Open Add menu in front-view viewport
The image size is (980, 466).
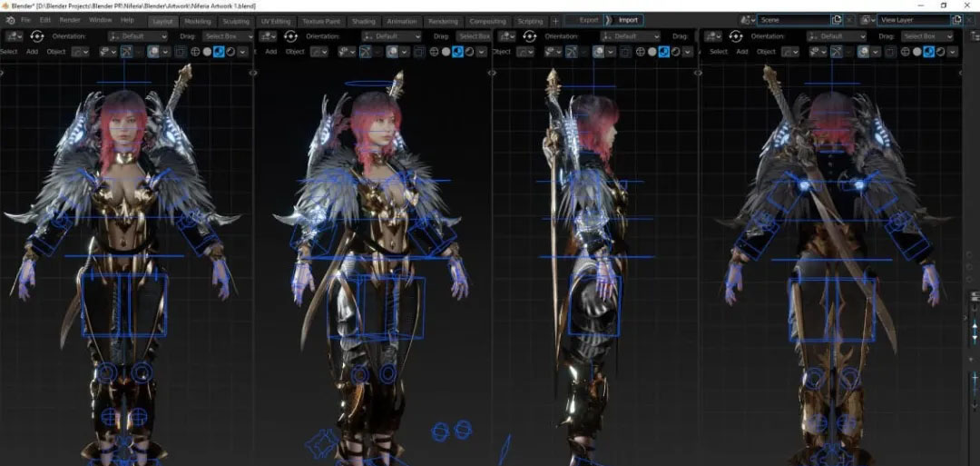click(32, 51)
